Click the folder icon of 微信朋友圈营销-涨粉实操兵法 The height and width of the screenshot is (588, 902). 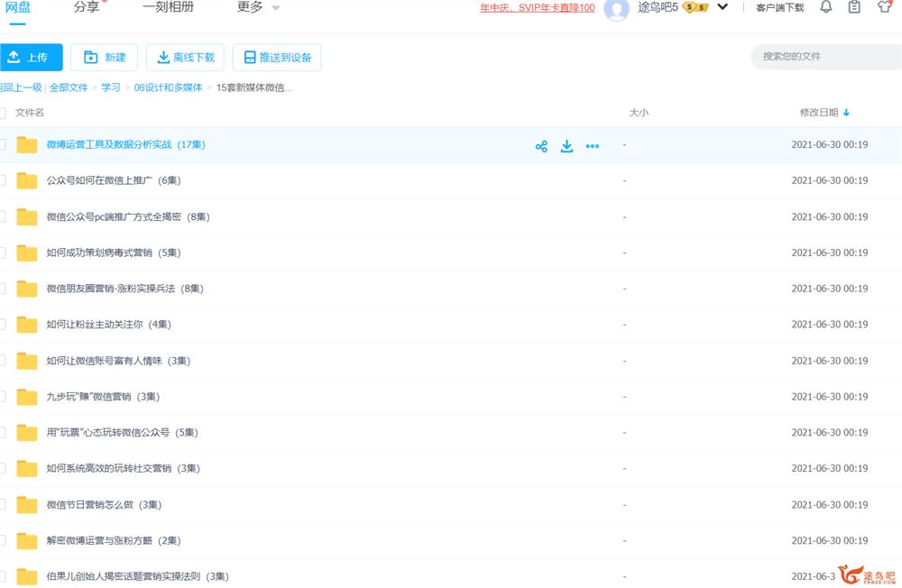[26, 289]
